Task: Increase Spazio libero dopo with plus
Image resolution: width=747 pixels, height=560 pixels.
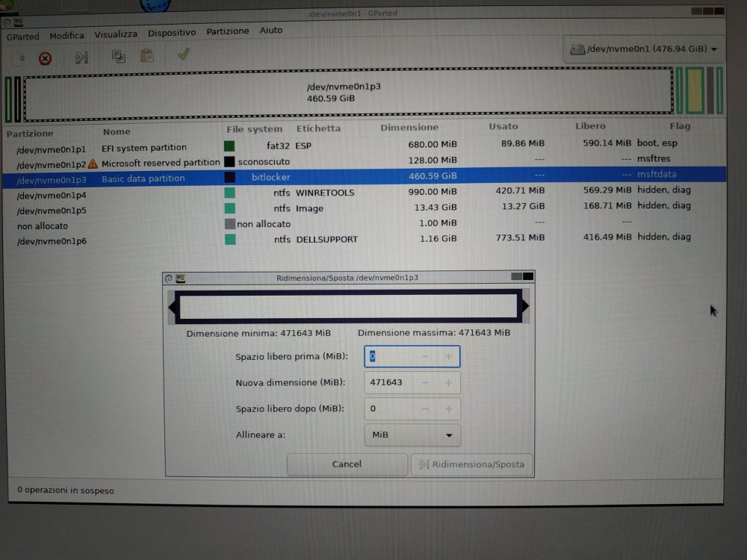Action: pos(448,408)
